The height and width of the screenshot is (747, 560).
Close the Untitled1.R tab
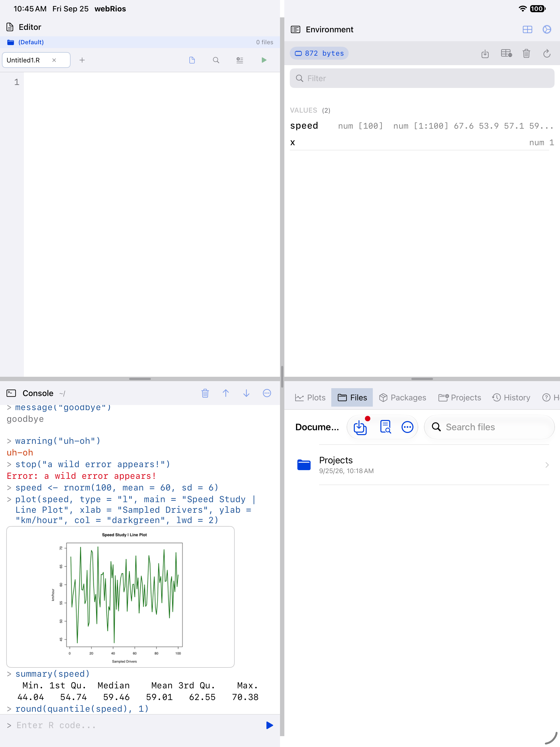54,60
